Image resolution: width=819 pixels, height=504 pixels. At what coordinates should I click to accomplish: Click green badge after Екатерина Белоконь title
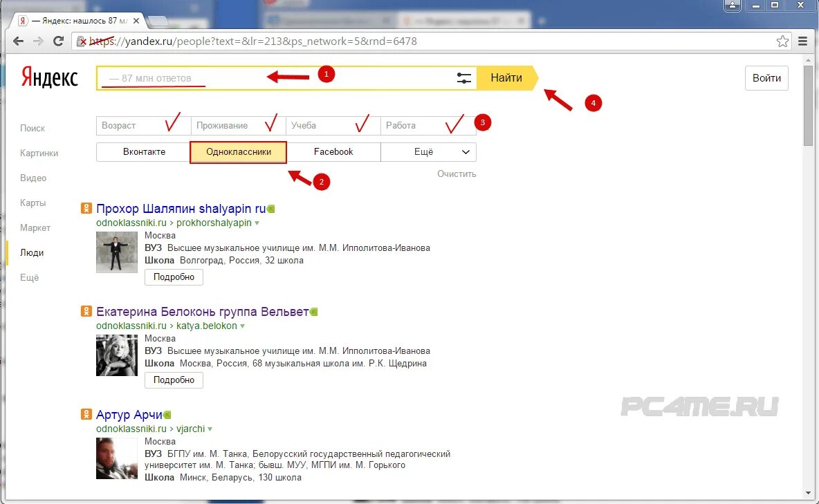pos(313,312)
